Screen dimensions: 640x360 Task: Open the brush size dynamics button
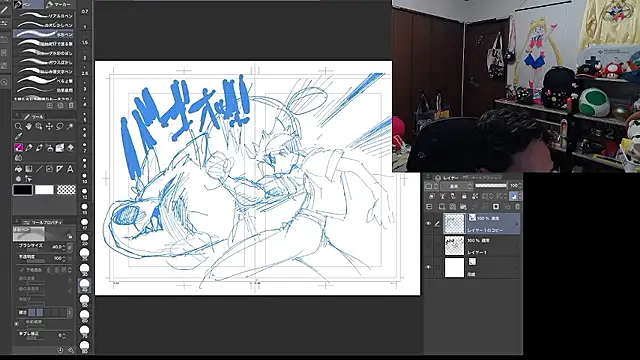click(70, 247)
